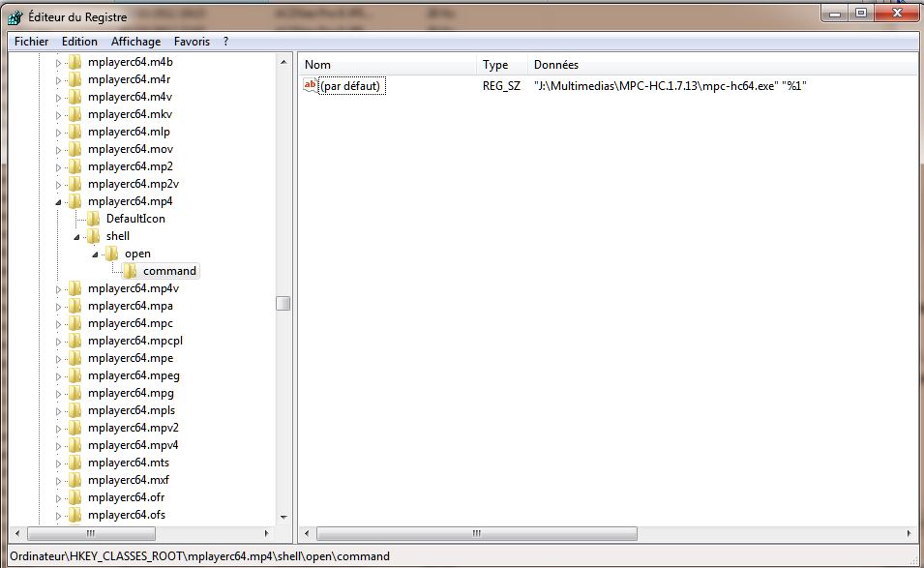Screen dimensions: 924x568
Task: Select the folder icon of mplayerc64.mts
Action: tap(75, 463)
